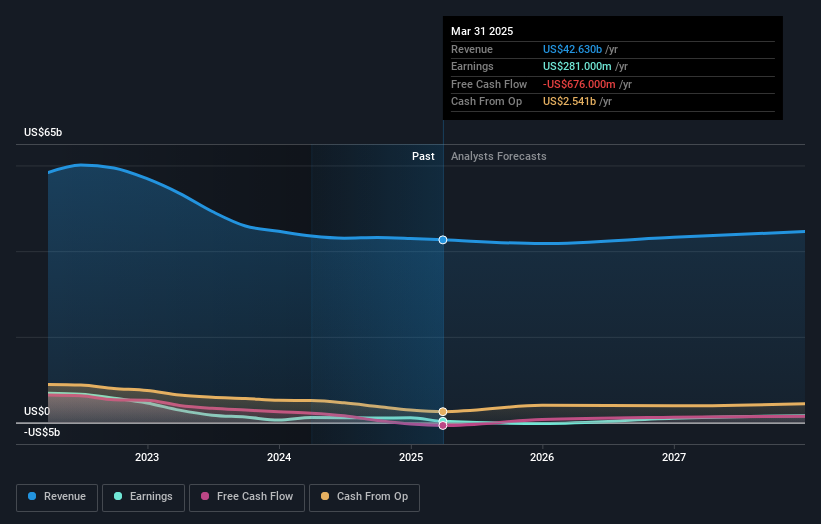
Task: Click the Revenue data point marker
Action: (x=443, y=240)
